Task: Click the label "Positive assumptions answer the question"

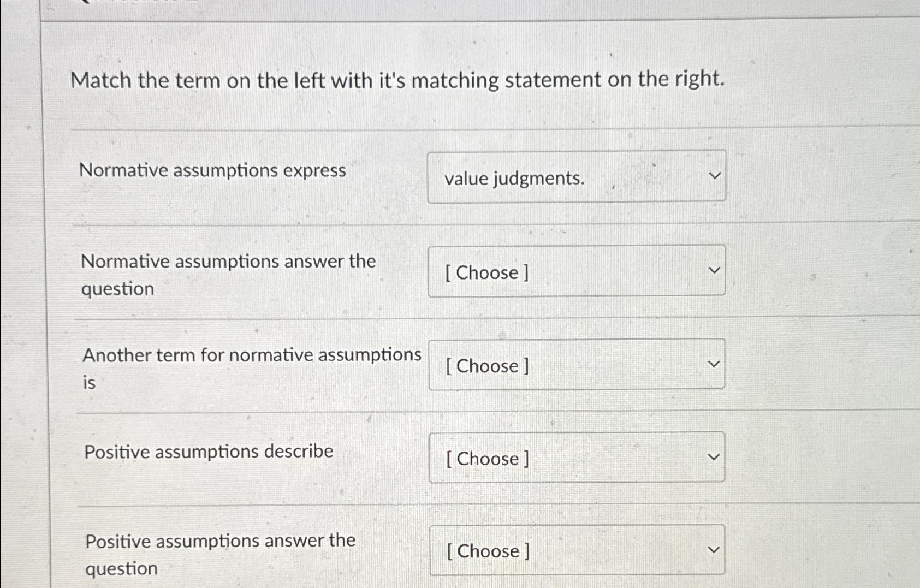Action: (219, 554)
